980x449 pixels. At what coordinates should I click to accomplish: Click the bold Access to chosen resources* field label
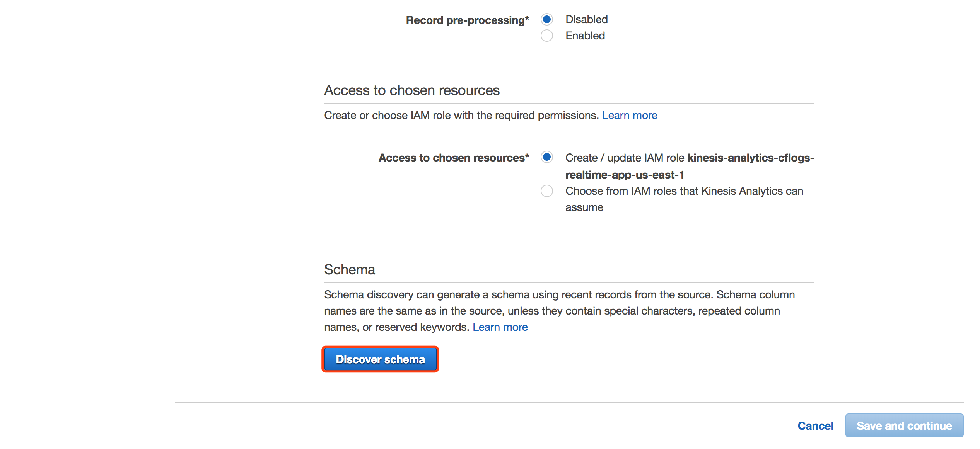(453, 158)
